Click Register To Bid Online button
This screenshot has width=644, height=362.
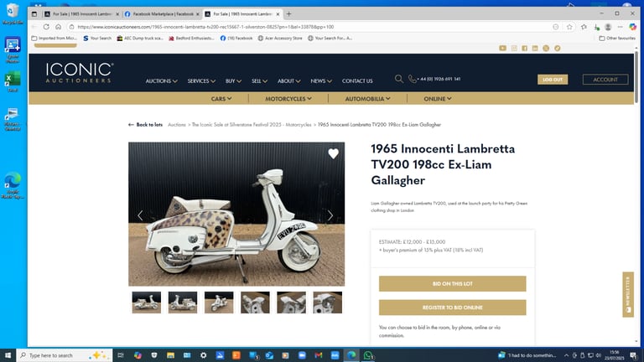coord(452,308)
